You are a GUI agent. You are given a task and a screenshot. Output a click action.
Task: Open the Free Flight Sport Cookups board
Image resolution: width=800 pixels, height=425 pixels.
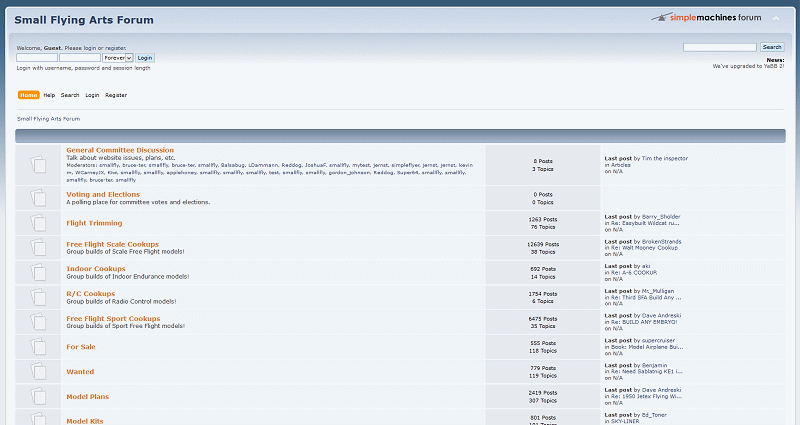[113, 319]
